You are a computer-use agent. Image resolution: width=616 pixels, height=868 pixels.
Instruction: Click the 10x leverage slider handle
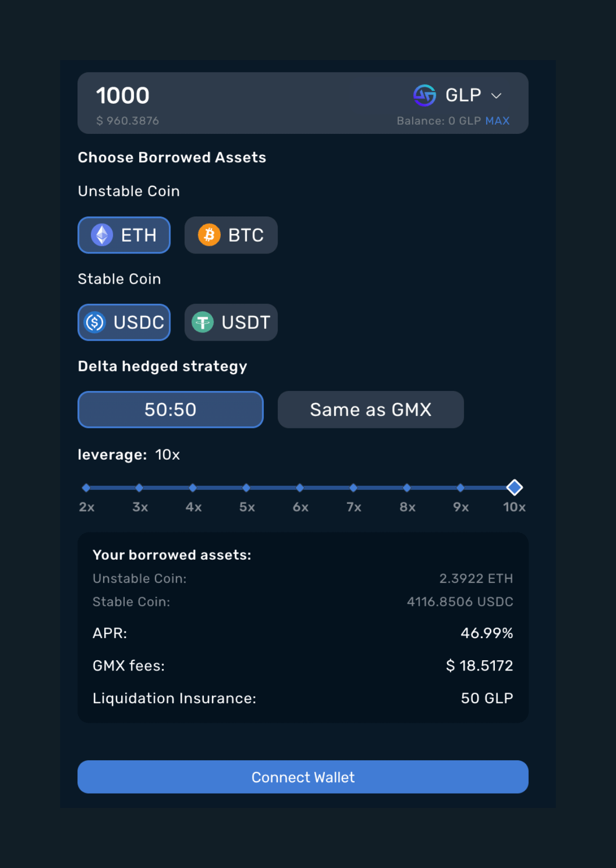pos(514,487)
